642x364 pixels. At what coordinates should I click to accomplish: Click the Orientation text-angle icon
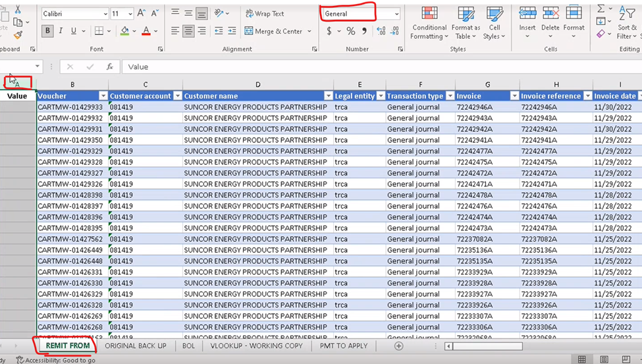tap(219, 13)
